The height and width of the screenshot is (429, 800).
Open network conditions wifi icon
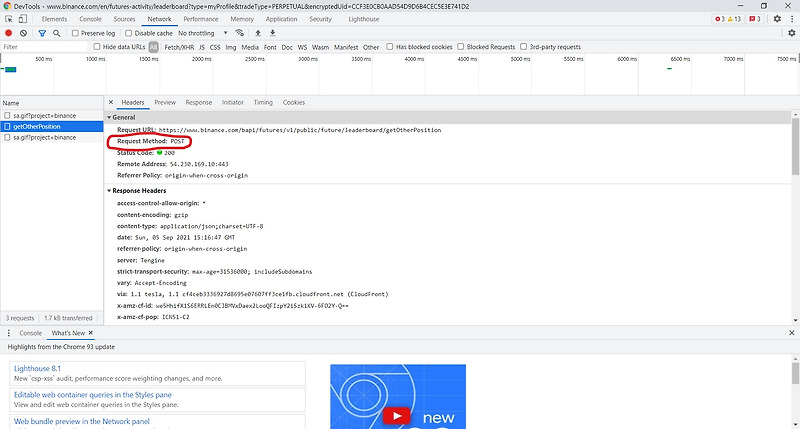coord(239,33)
